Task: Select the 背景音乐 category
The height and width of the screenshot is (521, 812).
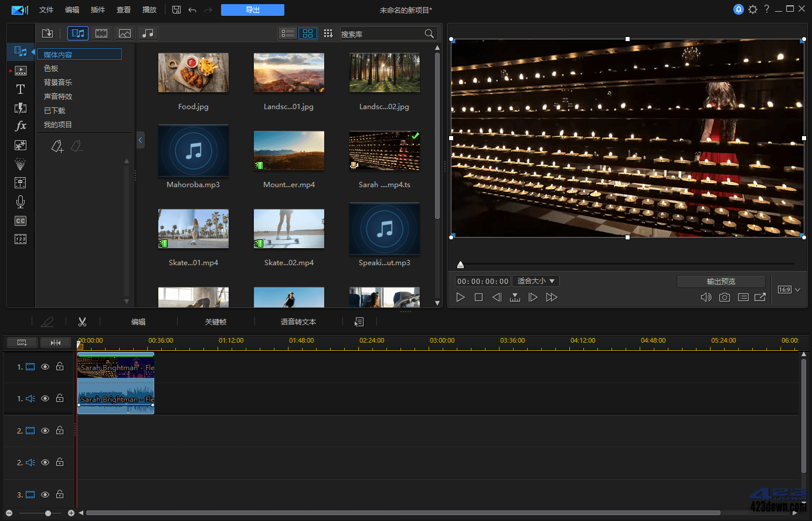Action: tap(57, 82)
